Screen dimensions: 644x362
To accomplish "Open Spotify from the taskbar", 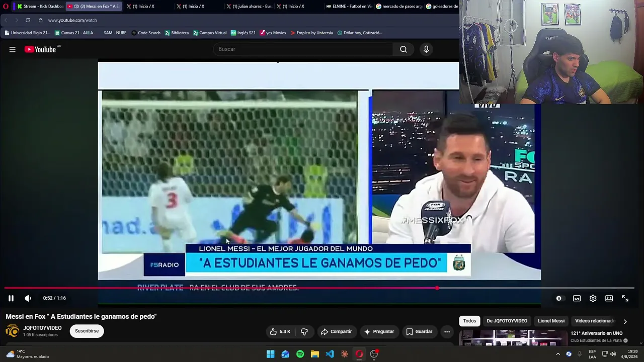I will [x=300, y=354].
